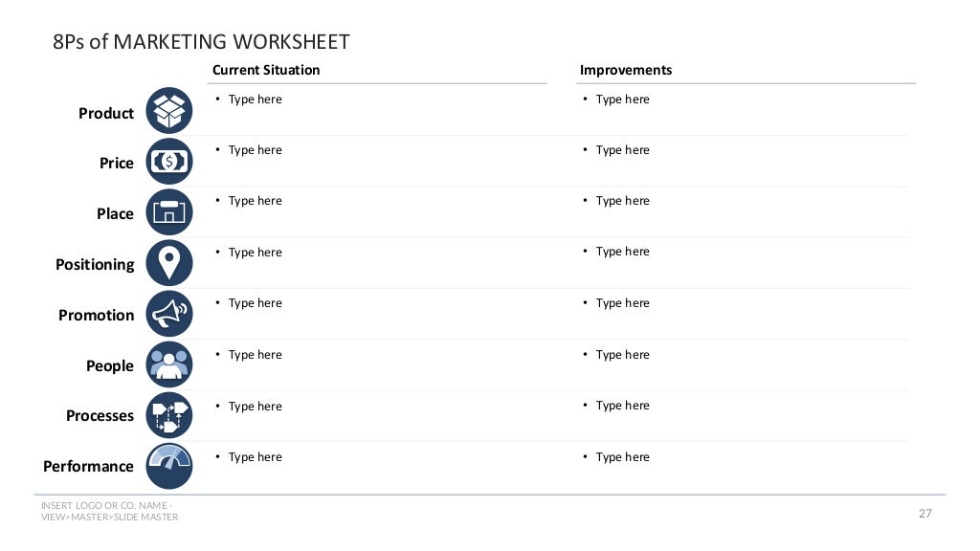
Task: Click Processes row Current Situation 'Type here'
Action: (255, 406)
